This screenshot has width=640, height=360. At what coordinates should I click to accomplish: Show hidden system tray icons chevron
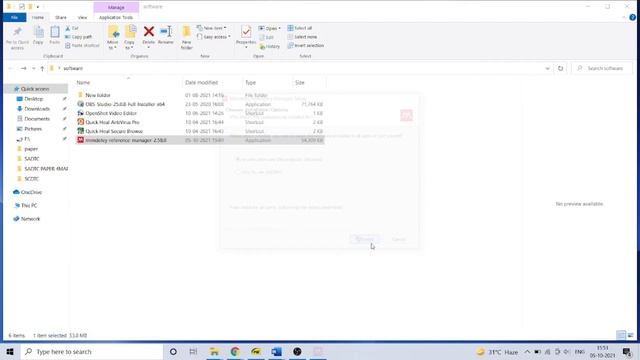pyautogui.click(x=527, y=351)
